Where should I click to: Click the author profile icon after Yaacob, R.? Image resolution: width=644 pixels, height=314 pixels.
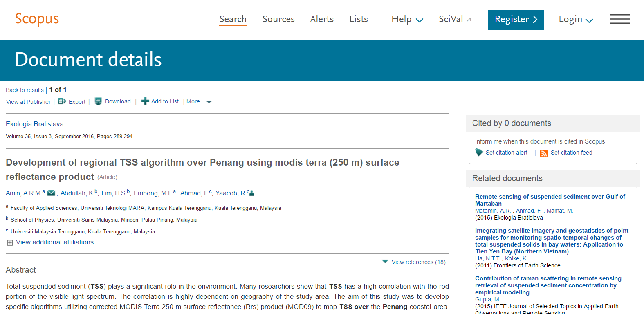pyautogui.click(x=252, y=193)
